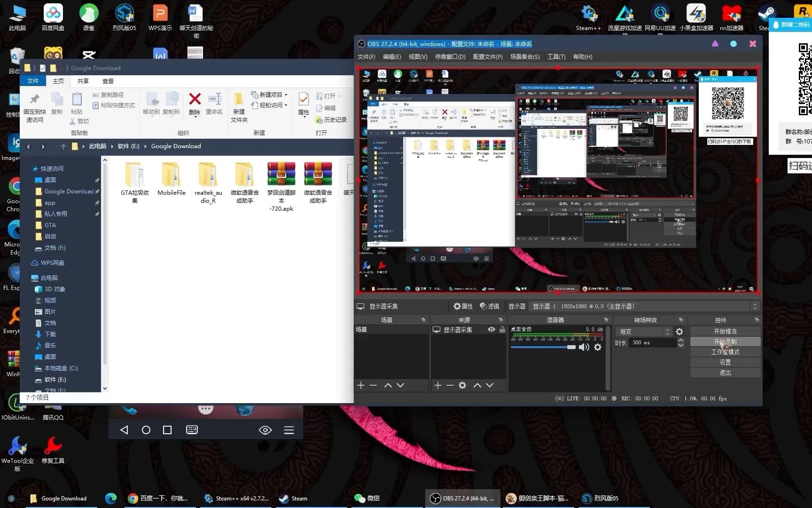Screen dimensions: 812x508
Task: Expand 新建项目 dropdown in ribbon
Action: coord(286,95)
